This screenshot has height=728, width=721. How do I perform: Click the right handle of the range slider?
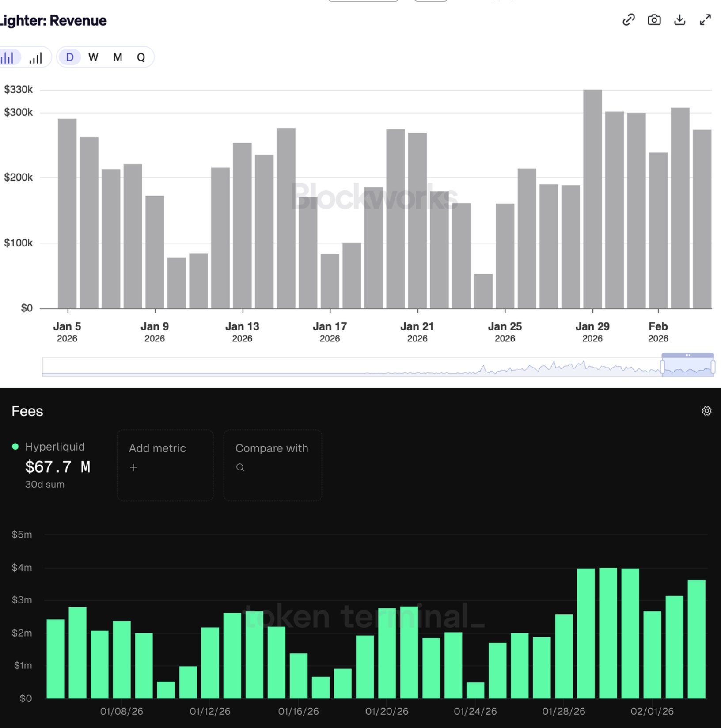(x=713, y=367)
